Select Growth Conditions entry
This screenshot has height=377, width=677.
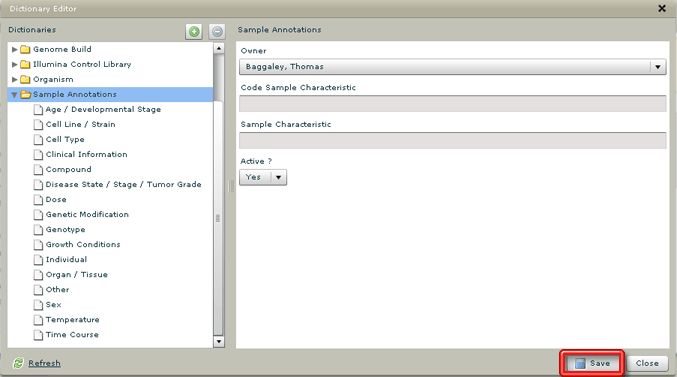pyautogui.click(x=83, y=244)
